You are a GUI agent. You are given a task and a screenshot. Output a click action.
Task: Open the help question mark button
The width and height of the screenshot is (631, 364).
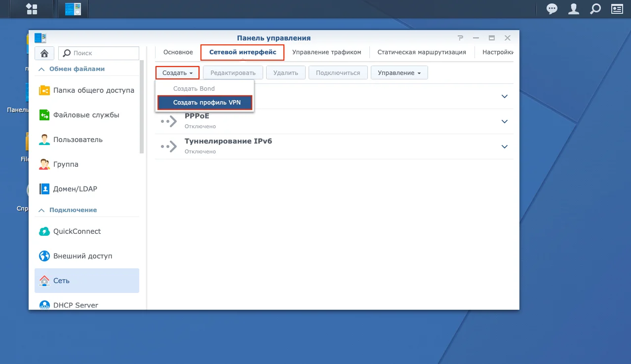460,38
